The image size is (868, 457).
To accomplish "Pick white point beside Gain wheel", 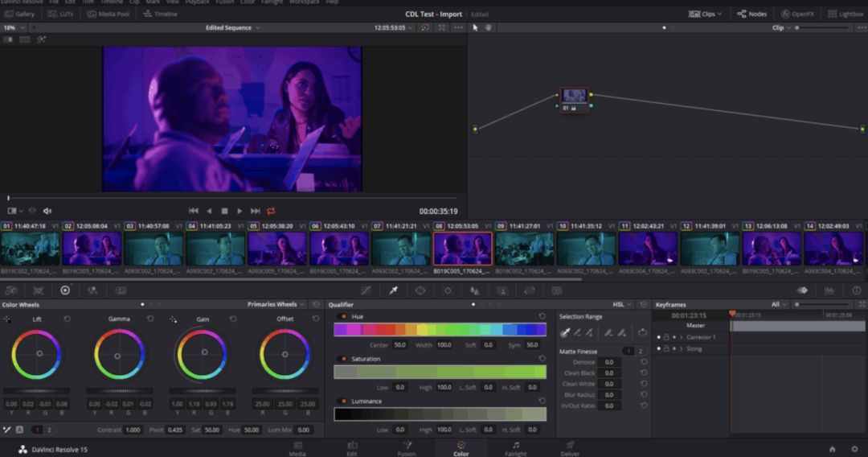I will click(x=174, y=319).
